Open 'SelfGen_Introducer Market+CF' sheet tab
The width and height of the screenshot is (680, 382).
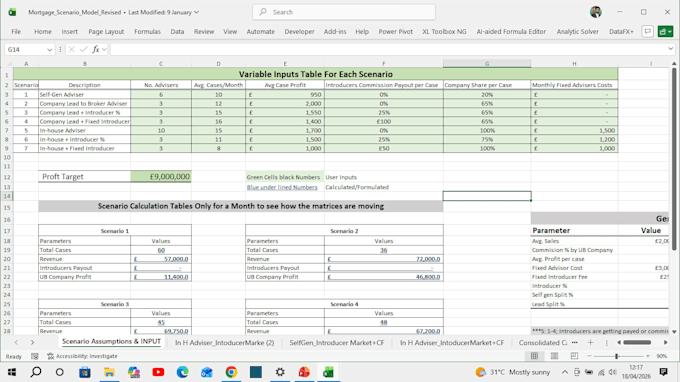(x=337, y=343)
